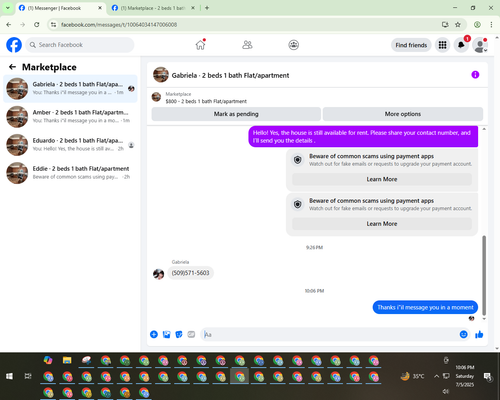500x400 pixels.
Task: Show hidden system tray icons
Action: (x=436, y=376)
